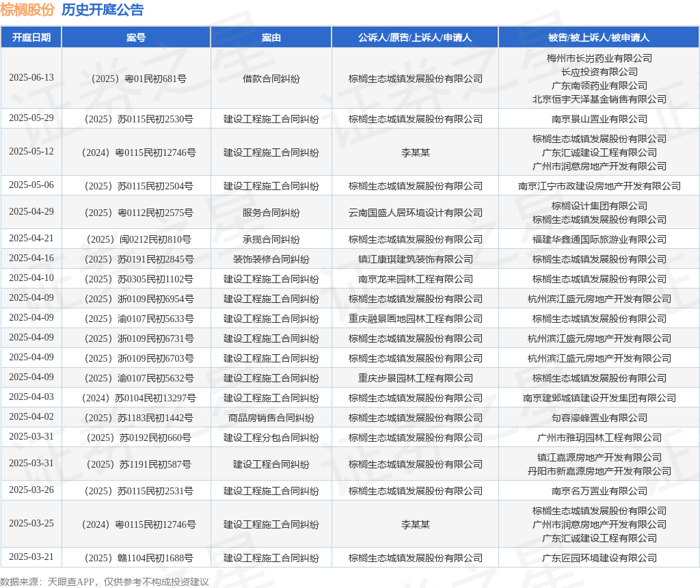Click defendant 棕榈设计集团有限公司

tap(599, 206)
